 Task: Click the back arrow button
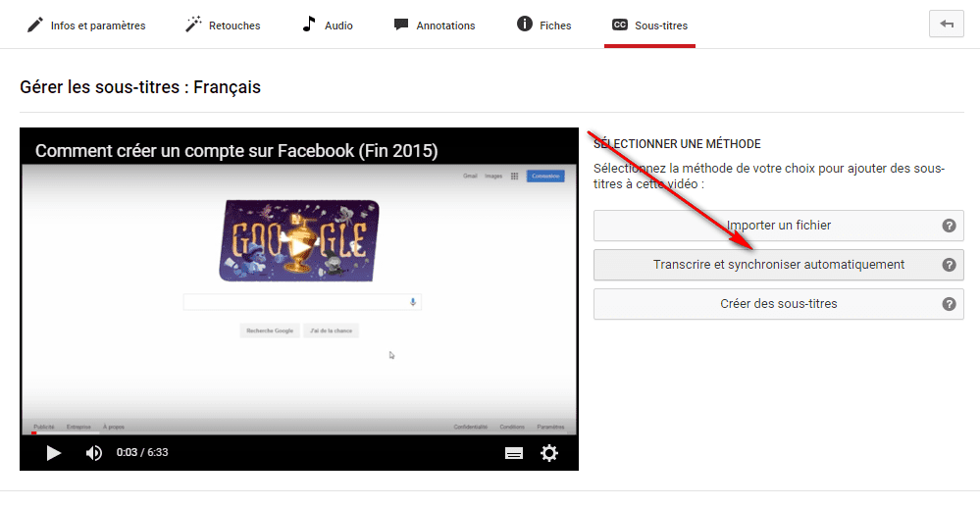tap(947, 25)
